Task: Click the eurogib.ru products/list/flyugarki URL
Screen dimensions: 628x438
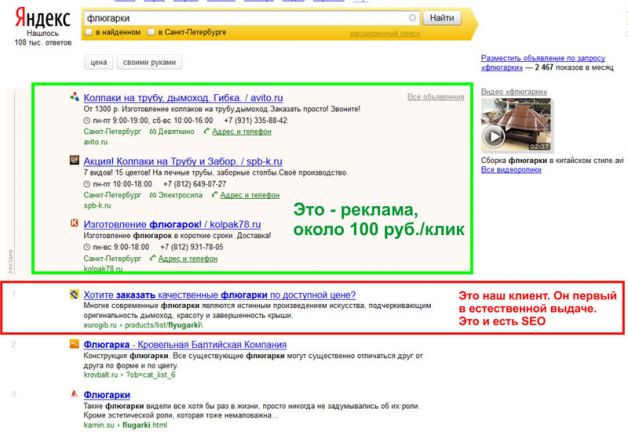Action: [x=143, y=325]
